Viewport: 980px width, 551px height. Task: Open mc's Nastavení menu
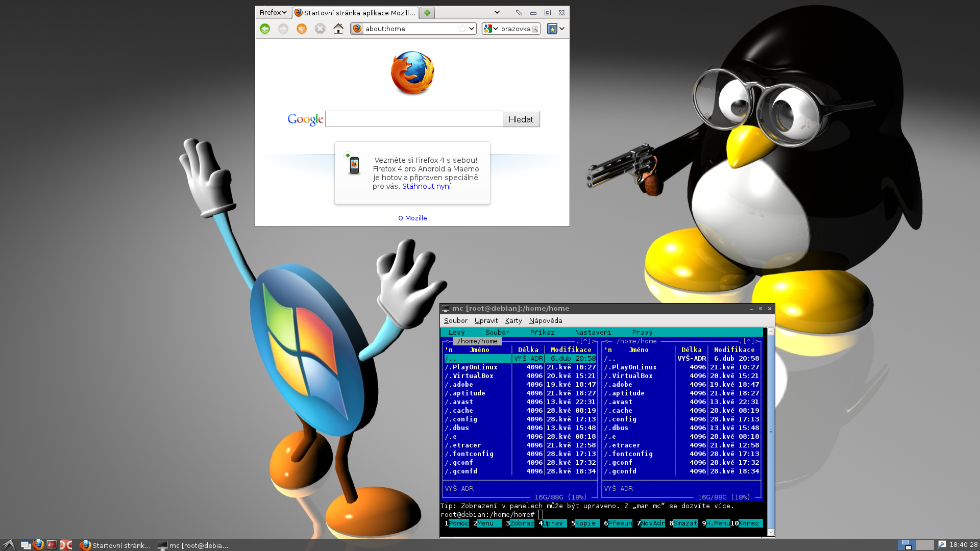click(593, 332)
